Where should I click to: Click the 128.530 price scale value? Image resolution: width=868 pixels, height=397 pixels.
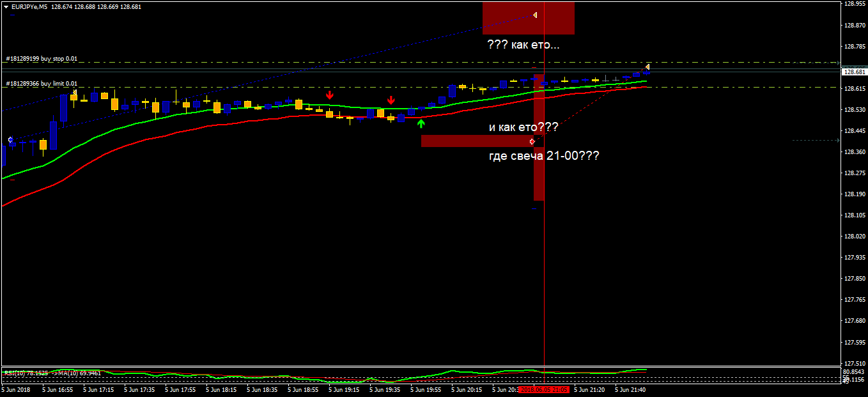(855, 109)
